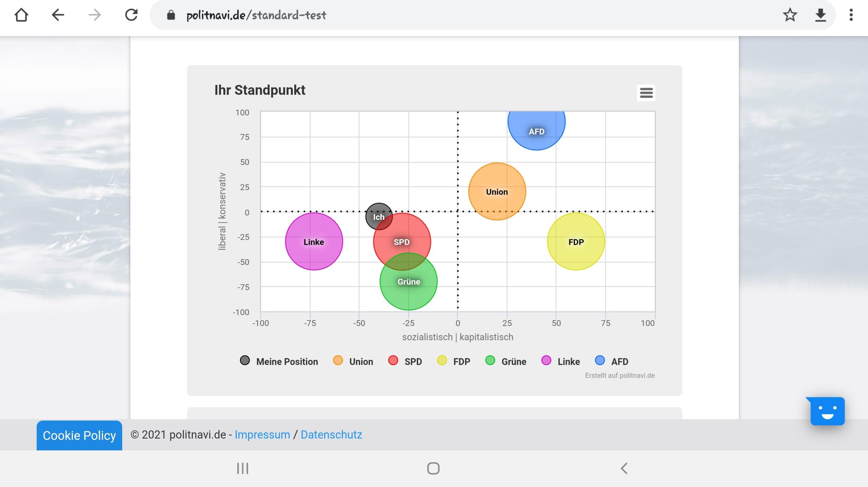Click the Cookie Policy button

79,435
